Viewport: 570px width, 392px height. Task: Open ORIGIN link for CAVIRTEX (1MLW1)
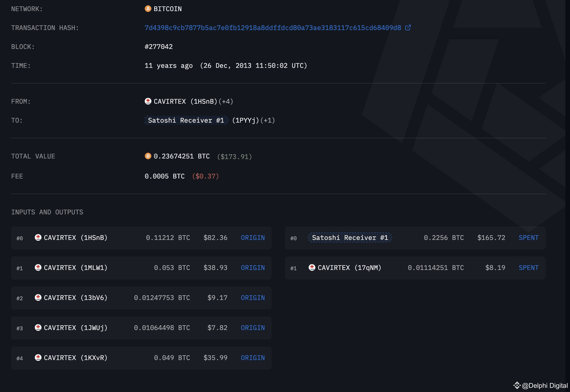(x=252, y=268)
